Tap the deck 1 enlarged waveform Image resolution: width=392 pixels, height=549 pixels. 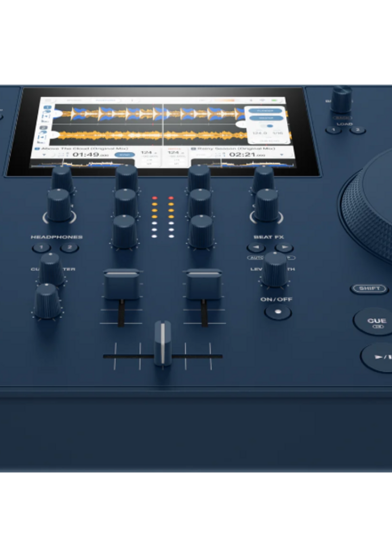(x=150, y=114)
